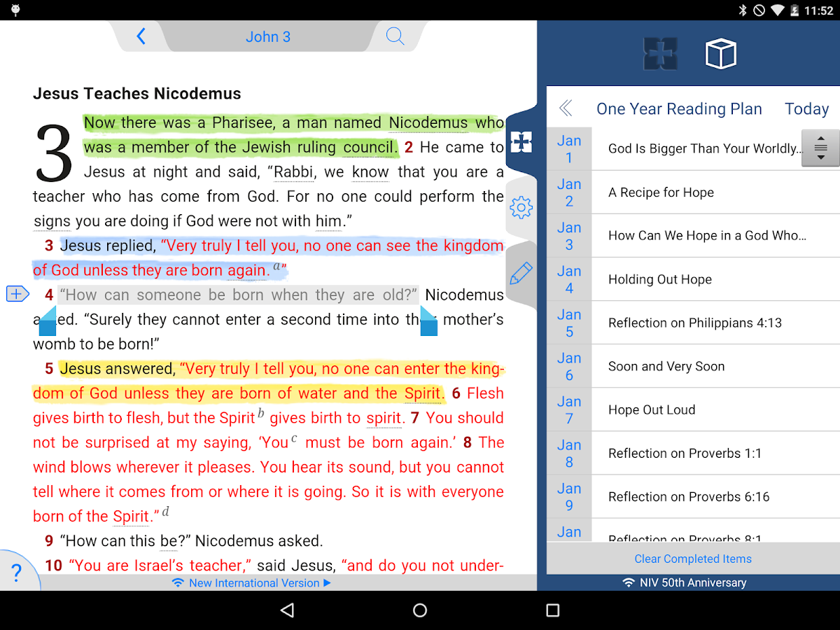This screenshot has height=630, width=840.
Task: Open the John 3 chapter selector
Action: (268, 36)
